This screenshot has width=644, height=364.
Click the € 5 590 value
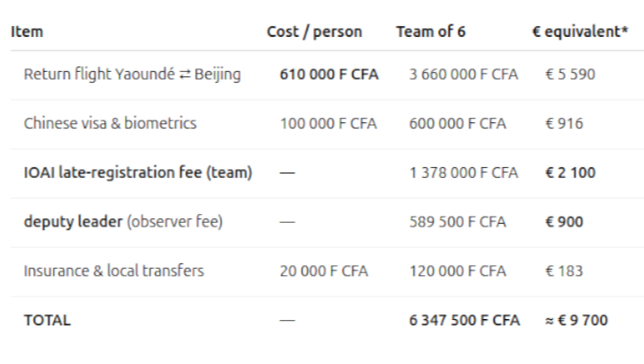(570, 75)
